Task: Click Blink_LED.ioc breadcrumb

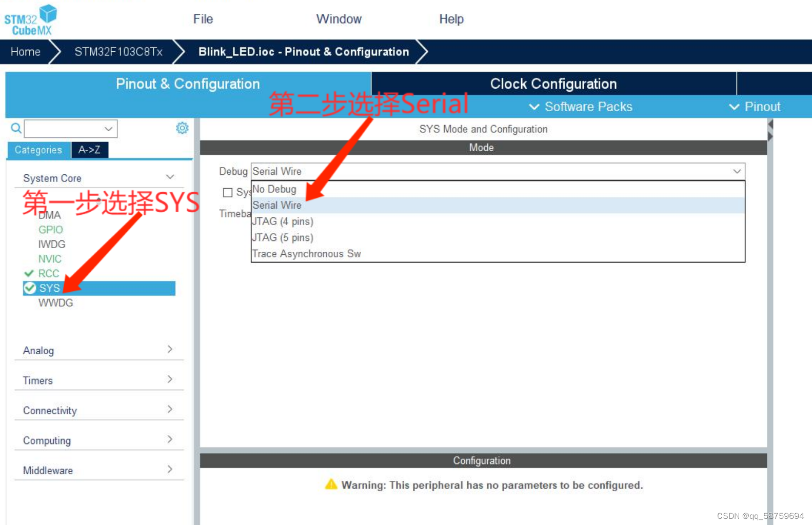Action: (x=304, y=52)
